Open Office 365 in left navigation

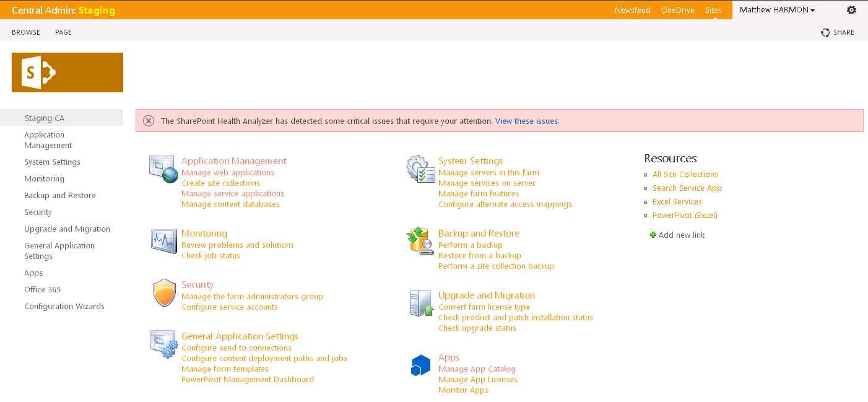[43, 290]
